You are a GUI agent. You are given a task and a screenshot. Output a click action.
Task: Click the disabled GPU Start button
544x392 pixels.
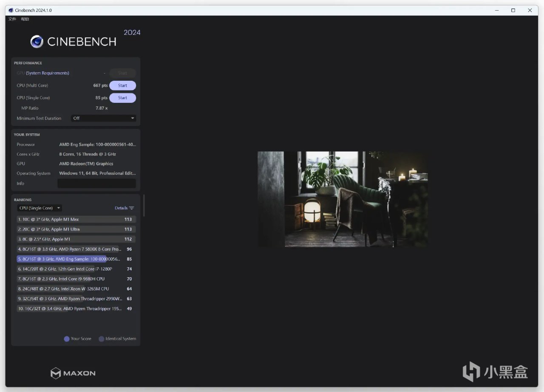122,73
